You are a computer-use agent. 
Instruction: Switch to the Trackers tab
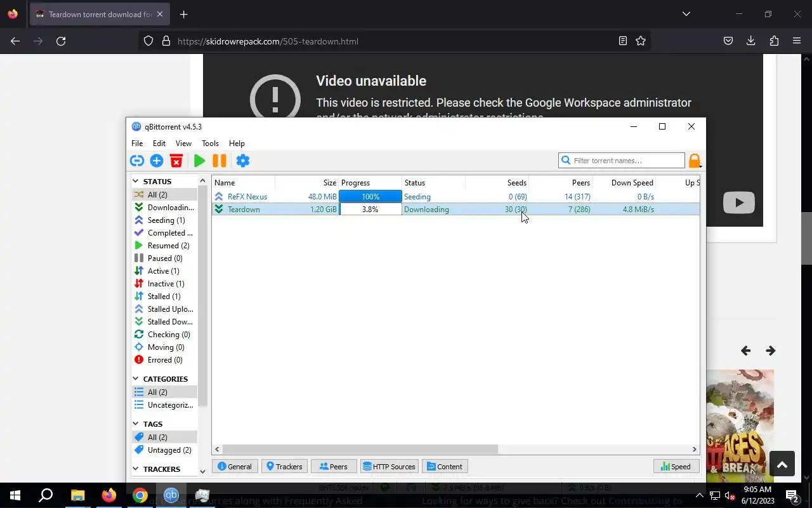tap(284, 467)
